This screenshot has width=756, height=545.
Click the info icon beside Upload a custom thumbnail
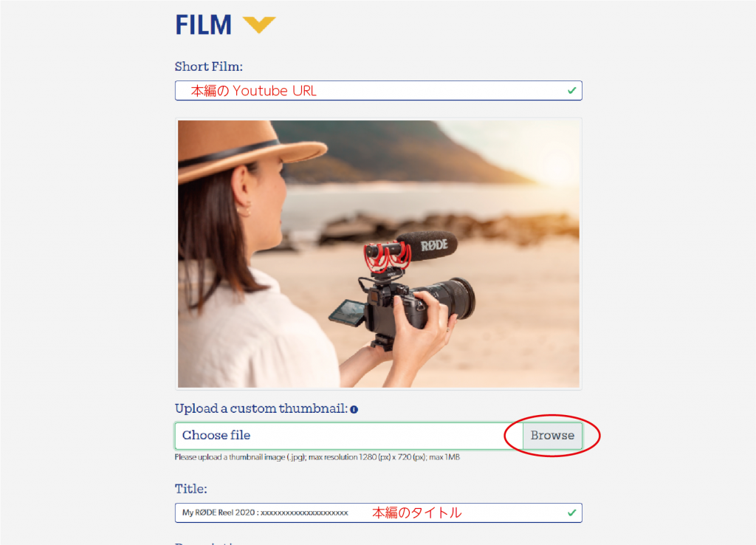354,409
